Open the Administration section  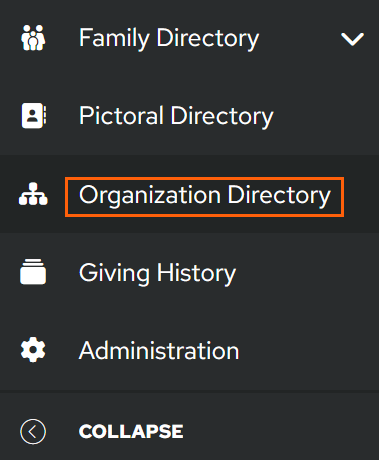click(x=189, y=350)
